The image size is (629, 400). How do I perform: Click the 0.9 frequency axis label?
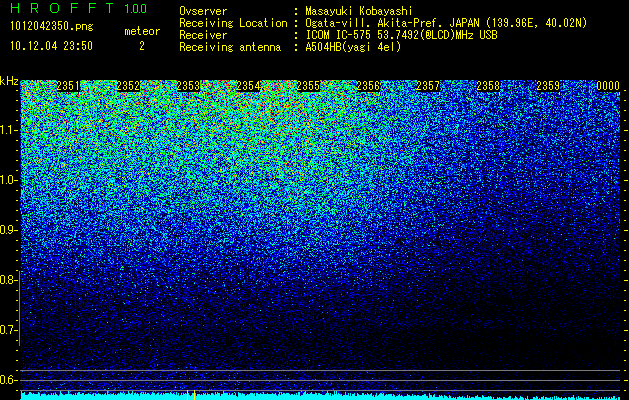pyautogui.click(x=8, y=230)
